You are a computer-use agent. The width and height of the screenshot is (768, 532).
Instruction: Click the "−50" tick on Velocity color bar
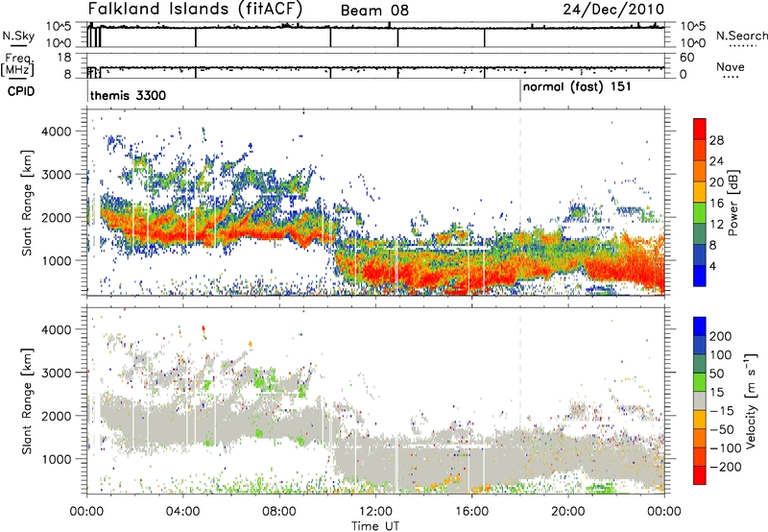(x=723, y=429)
